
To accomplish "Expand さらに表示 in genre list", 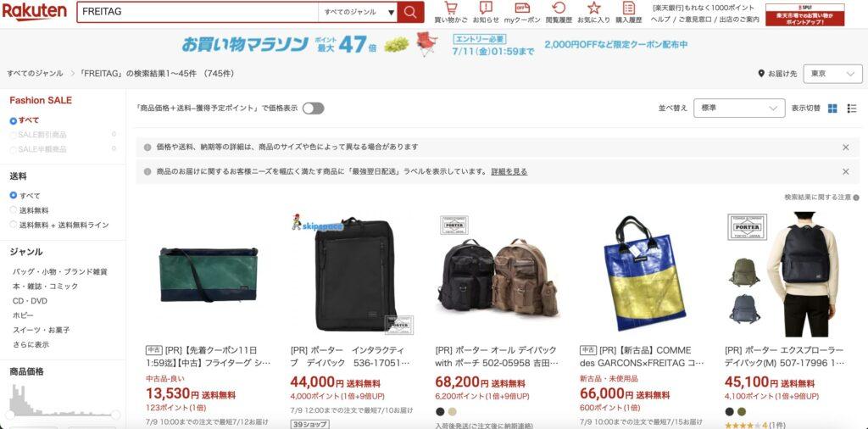I will pos(31,344).
